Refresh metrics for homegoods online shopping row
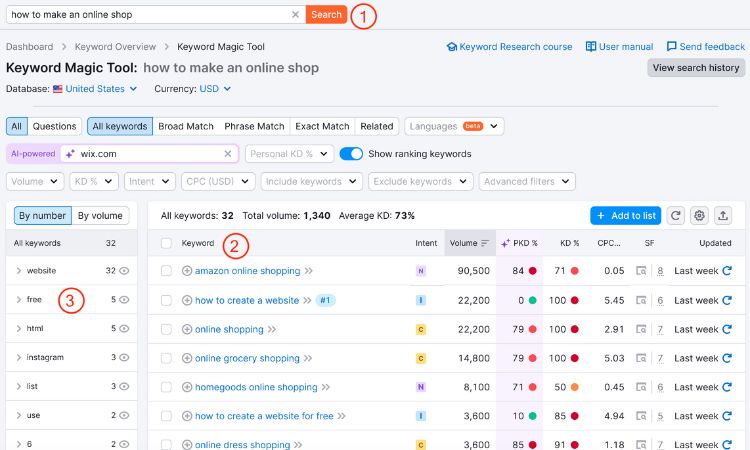 [727, 387]
